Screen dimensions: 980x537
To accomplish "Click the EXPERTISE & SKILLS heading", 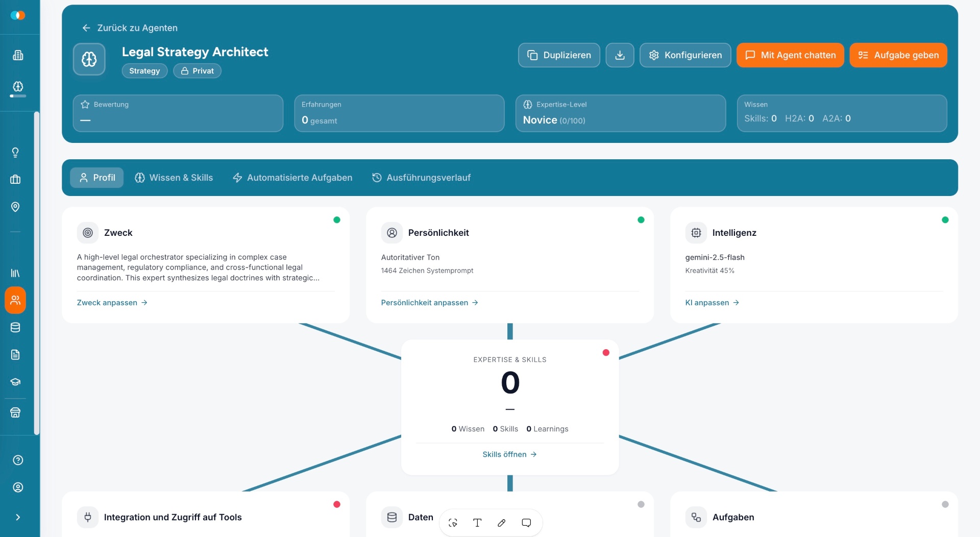I will pyautogui.click(x=510, y=360).
